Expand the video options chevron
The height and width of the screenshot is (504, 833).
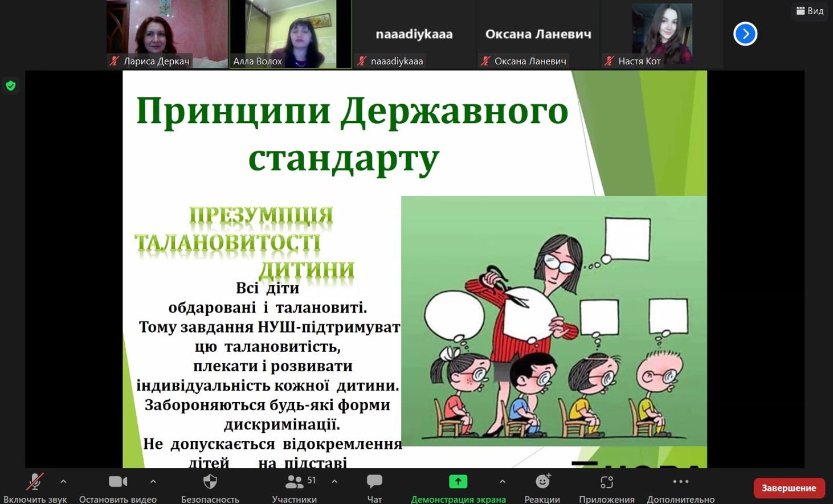point(153,481)
